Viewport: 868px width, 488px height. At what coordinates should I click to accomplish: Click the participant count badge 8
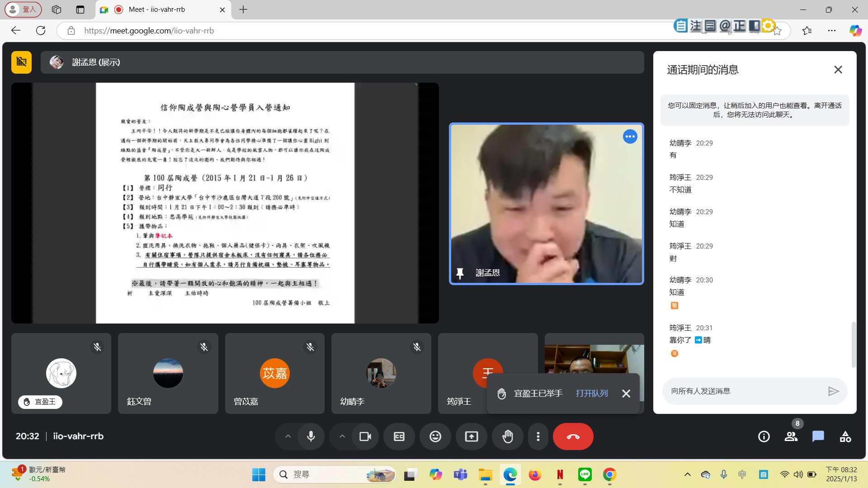(x=797, y=423)
